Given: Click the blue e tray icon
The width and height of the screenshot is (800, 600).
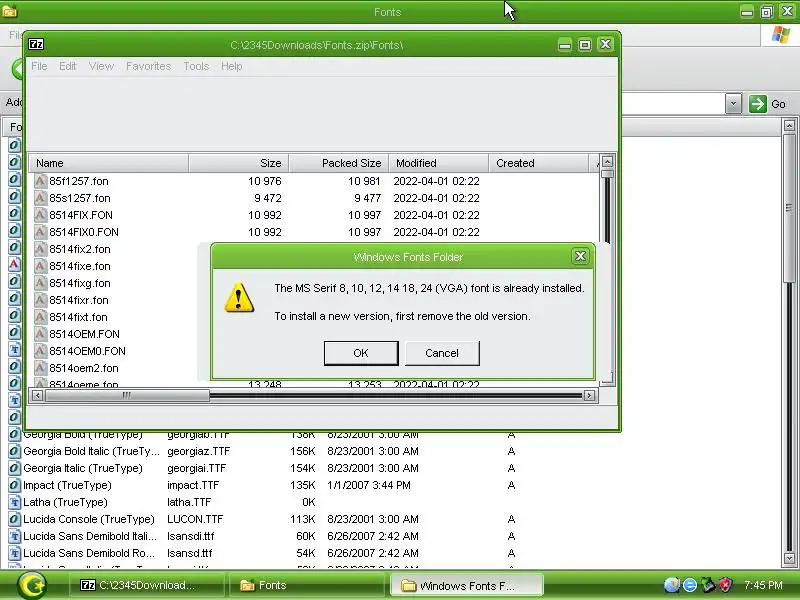Looking at the screenshot, I should pos(690,585).
